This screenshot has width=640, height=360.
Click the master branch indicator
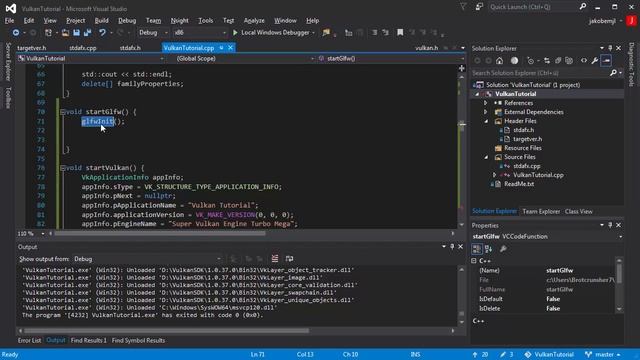click(x=602, y=354)
